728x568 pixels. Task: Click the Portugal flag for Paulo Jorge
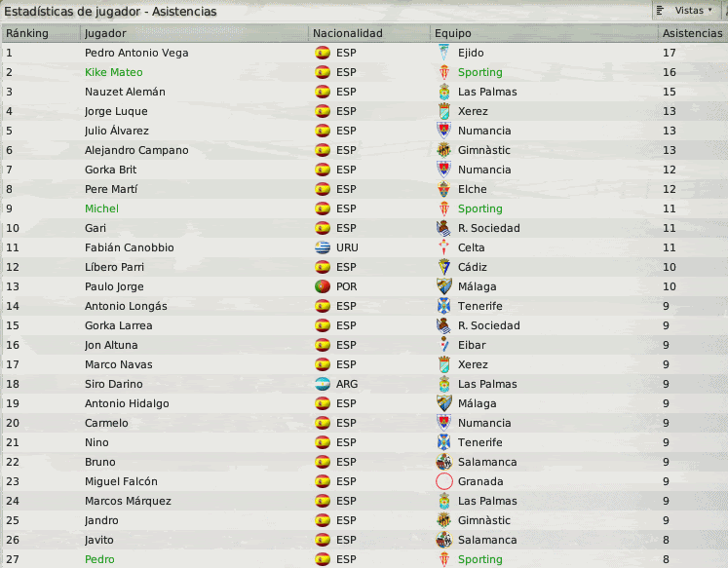point(323,286)
